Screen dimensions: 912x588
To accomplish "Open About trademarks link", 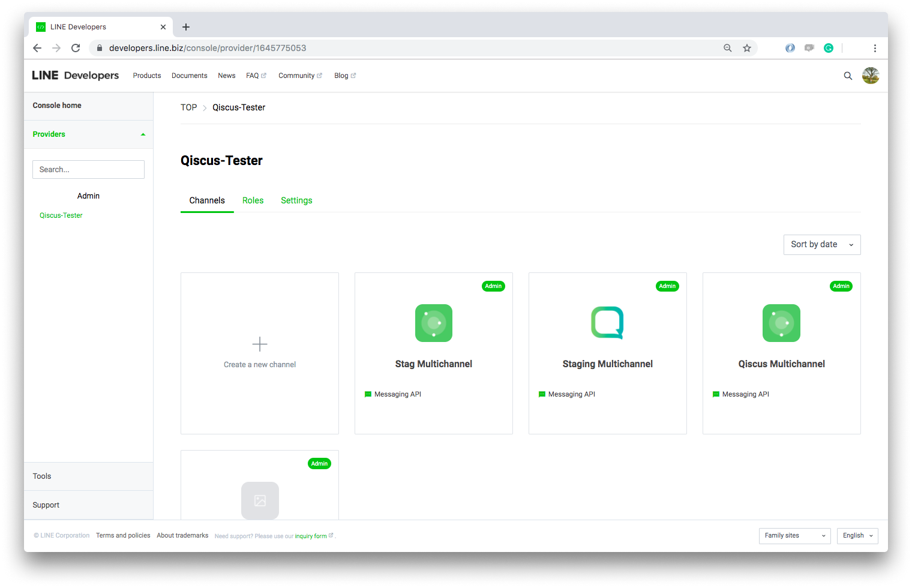I will pos(182,536).
